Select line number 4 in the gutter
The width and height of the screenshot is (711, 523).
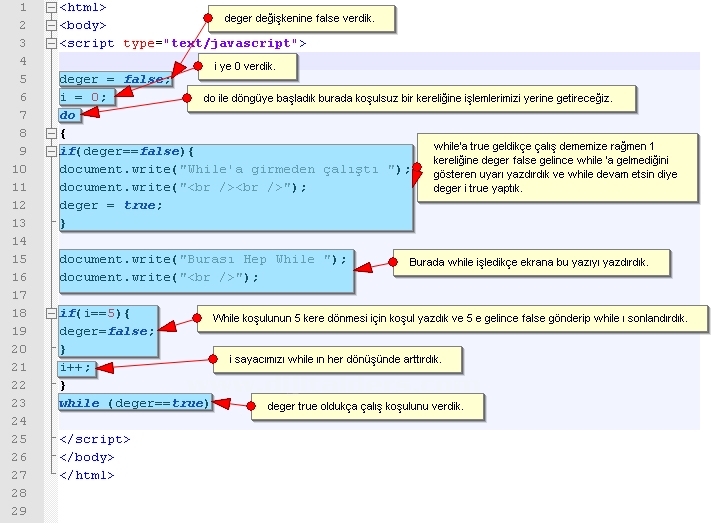[23, 61]
